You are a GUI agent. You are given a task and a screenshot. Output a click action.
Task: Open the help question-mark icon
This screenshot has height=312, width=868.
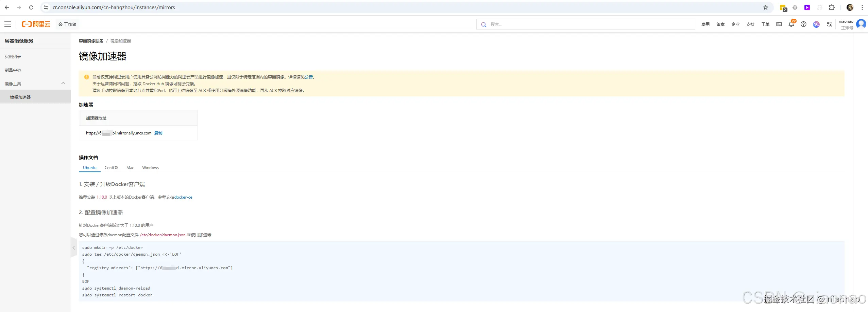803,24
